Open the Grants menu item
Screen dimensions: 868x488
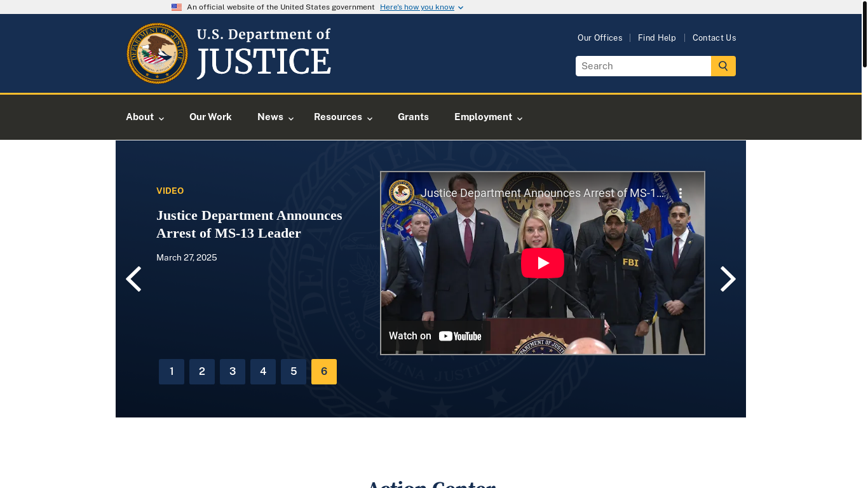(413, 117)
